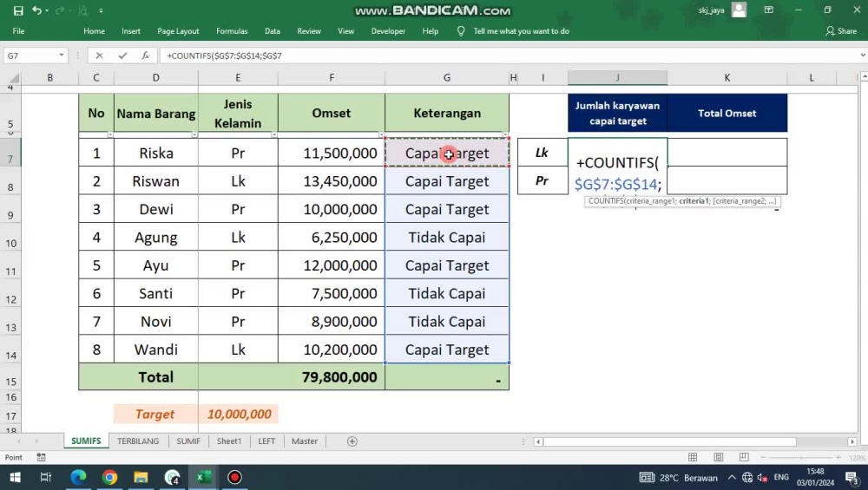
Task: Open the No column filter dropdown
Action: [x=109, y=135]
